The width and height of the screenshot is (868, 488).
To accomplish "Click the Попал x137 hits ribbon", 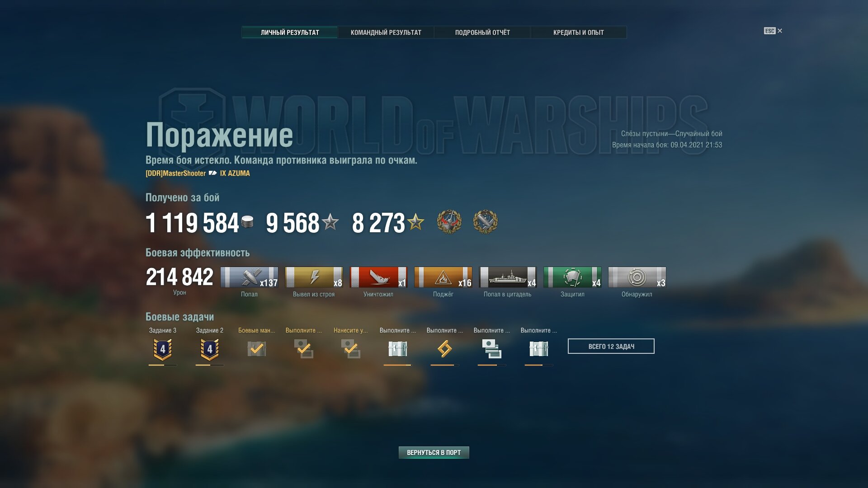I will (x=249, y=277).
